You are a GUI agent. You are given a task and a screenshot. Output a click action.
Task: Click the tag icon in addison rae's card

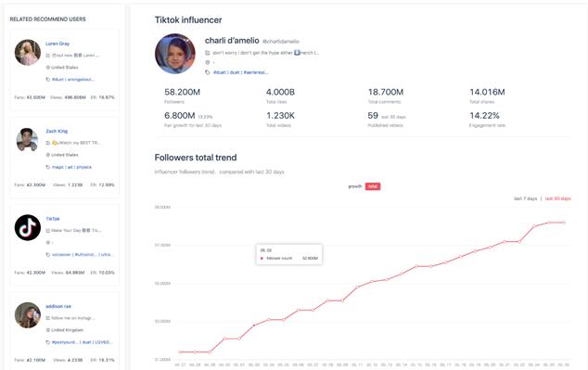(47, 342)
